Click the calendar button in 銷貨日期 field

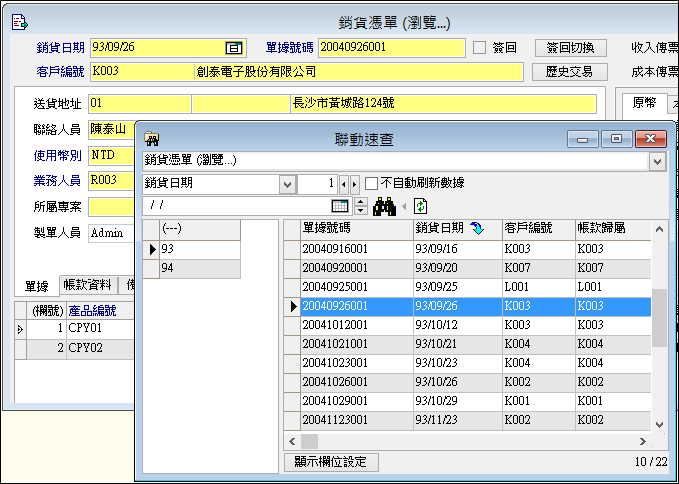point(235,47)
